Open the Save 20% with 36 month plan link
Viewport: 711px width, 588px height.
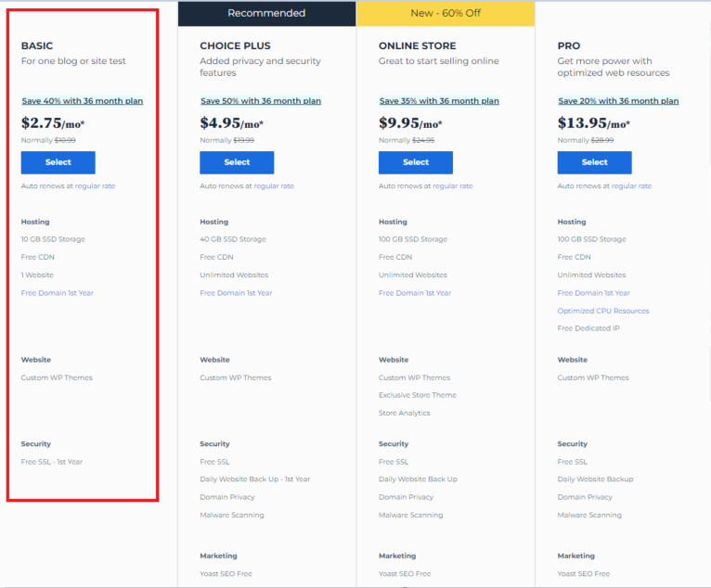(x=617, y=101)
